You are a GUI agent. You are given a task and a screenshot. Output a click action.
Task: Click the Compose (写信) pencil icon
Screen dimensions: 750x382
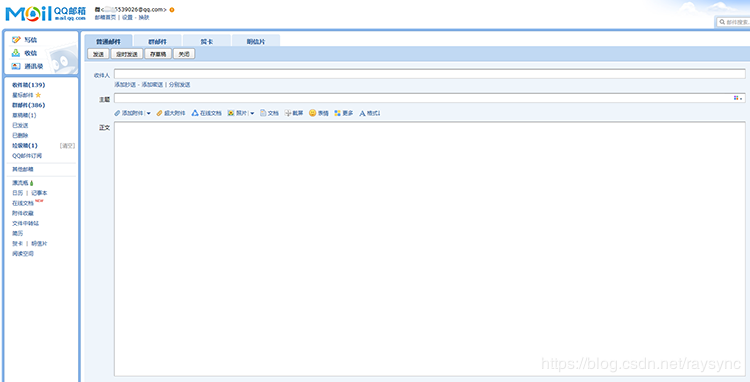tap(16, 40)
